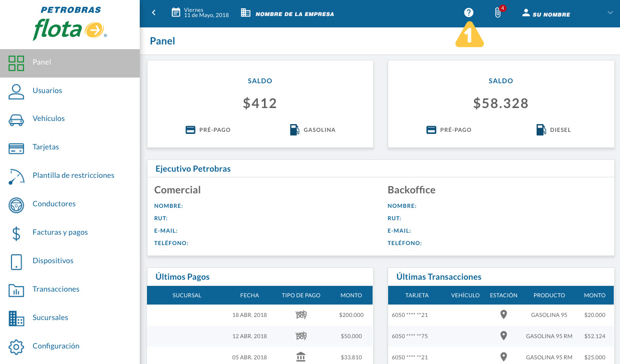
Task: Select the Tarjetas card icon
Action: point(16,148)
